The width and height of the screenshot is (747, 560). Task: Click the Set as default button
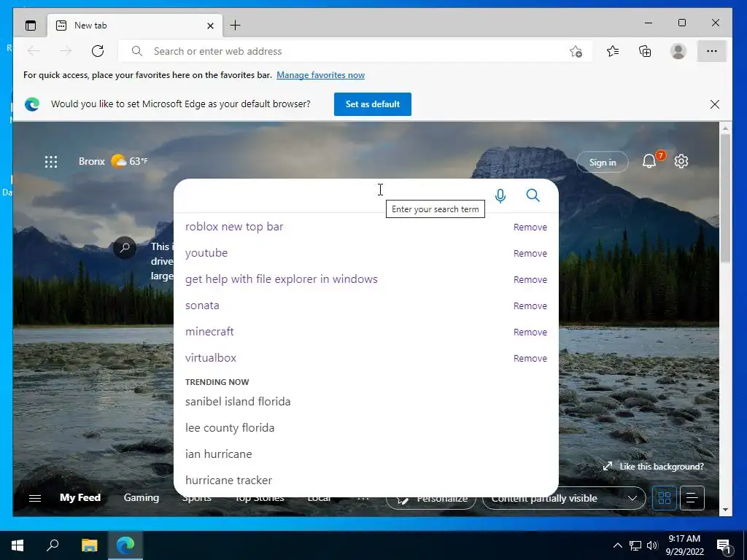pos(373,104)
